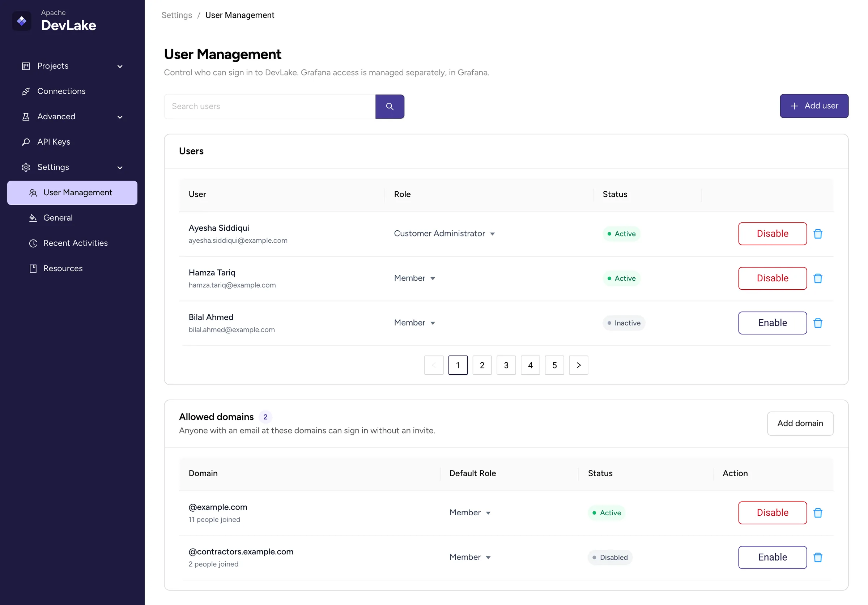868x605 pixels.
Task: Open Connections in the sidebar
Action: pyautogui.click(x=72, y=91)
